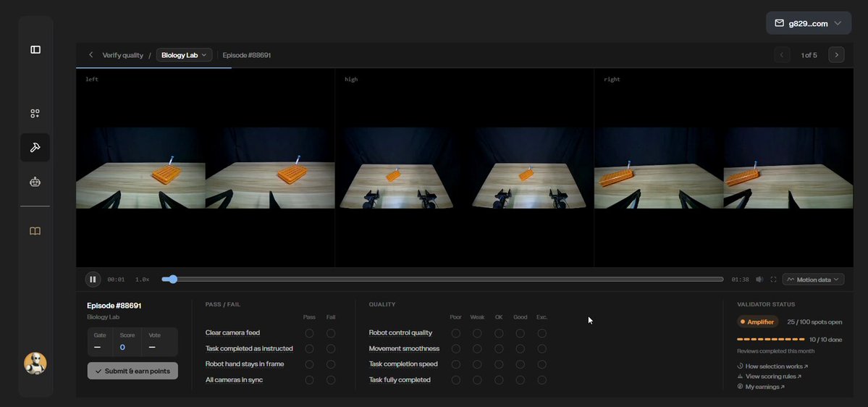Enter fullscreen video mode
The width and height of the screenshot is (868, 407).
pyautogui.click(x=773, y=280)
